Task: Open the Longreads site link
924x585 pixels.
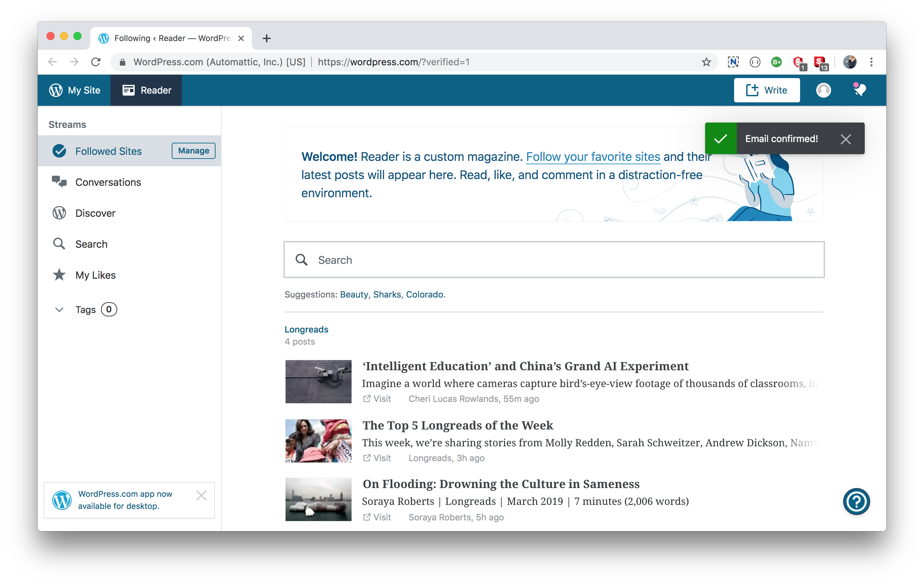Action: click(x=306, y=330)
